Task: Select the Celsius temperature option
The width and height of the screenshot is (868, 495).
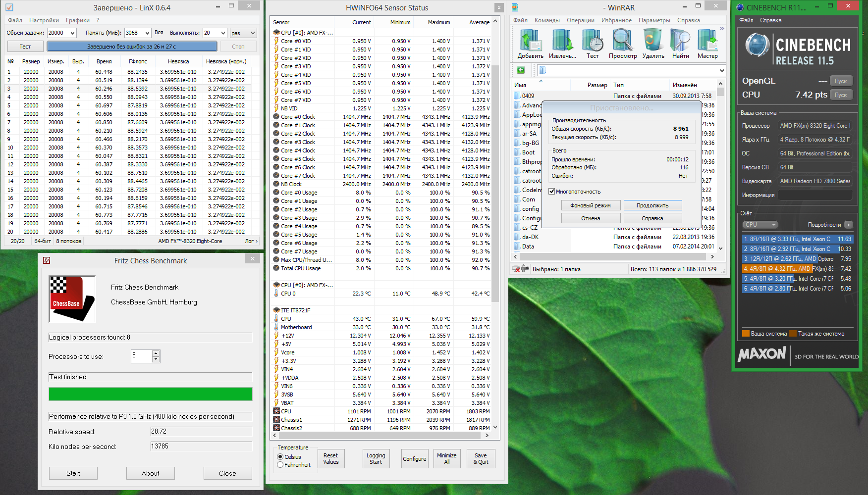Action: (x=280, y=457)
